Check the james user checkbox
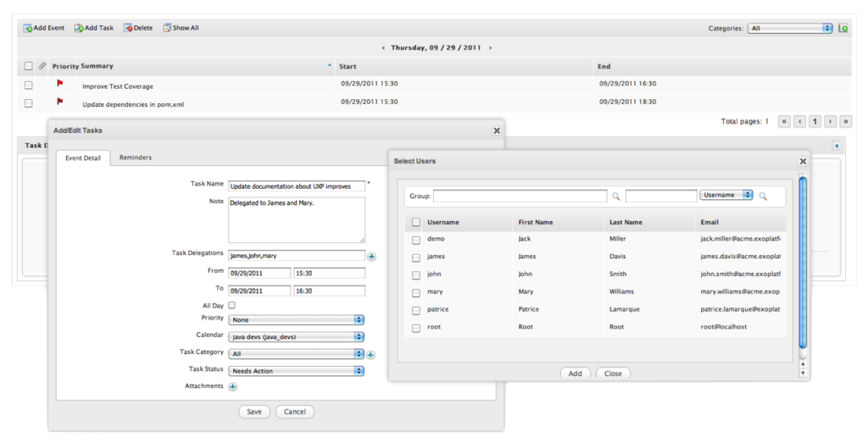The image size is (868, 443). pos(416,257)
